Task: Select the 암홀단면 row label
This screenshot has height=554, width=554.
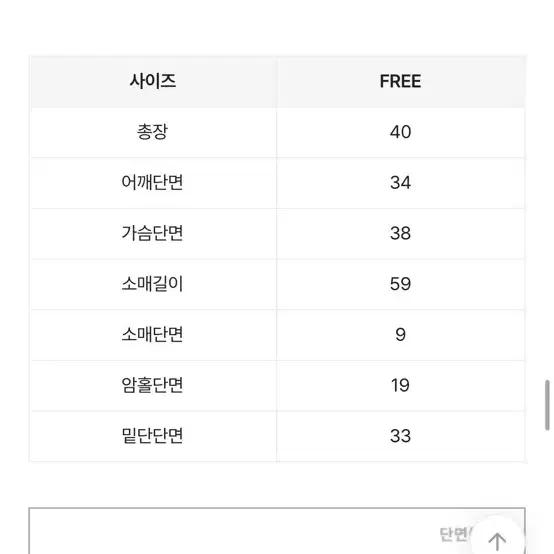Action: (153, 385)
